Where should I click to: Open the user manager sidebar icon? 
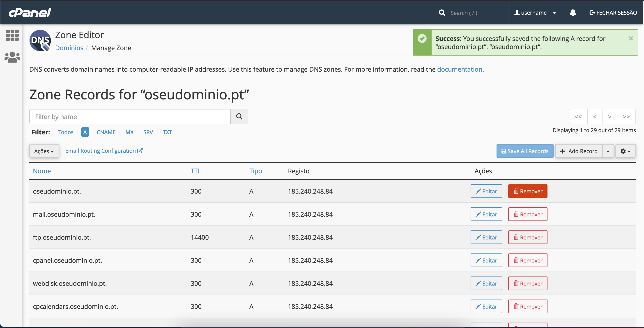coord(12,57)
